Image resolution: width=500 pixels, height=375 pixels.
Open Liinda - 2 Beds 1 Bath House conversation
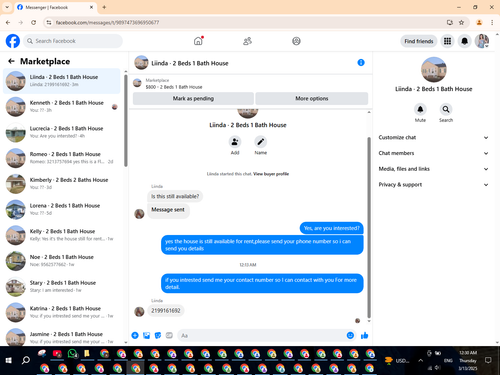coord(62,81)
